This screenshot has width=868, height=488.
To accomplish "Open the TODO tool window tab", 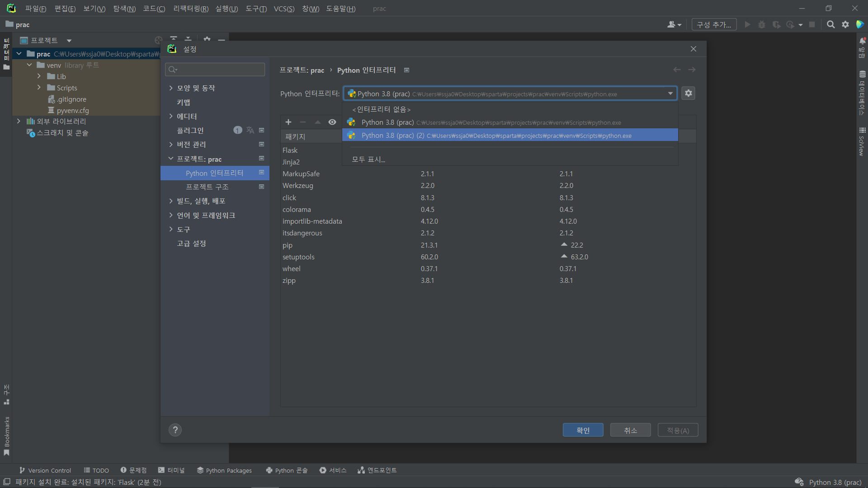I will tap(96, 470).
